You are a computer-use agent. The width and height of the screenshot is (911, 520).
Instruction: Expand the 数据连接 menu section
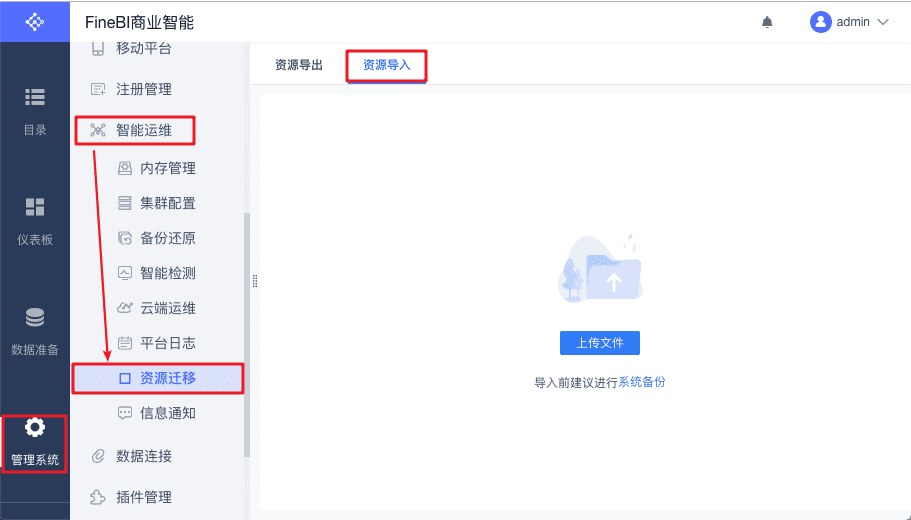click(x=143, y=456)
